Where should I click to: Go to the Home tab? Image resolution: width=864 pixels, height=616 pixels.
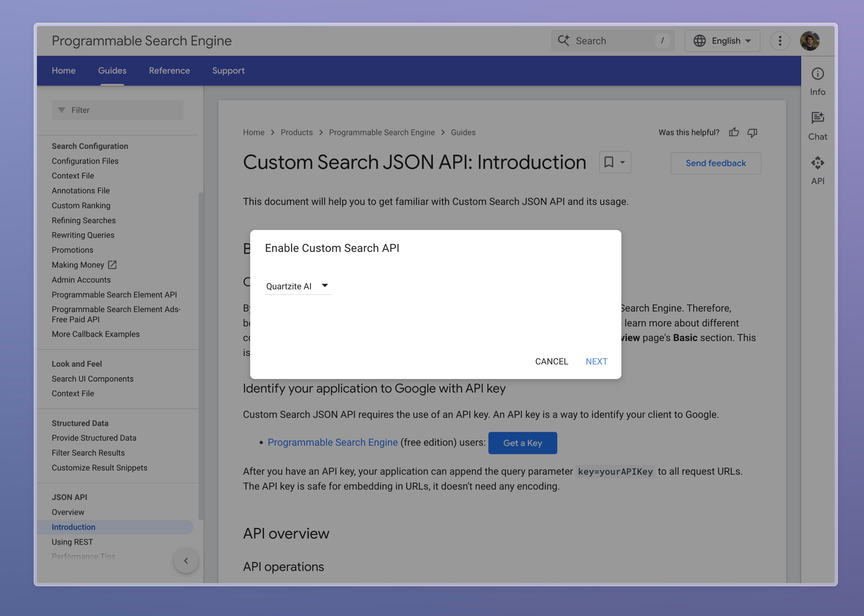point(64,71)
